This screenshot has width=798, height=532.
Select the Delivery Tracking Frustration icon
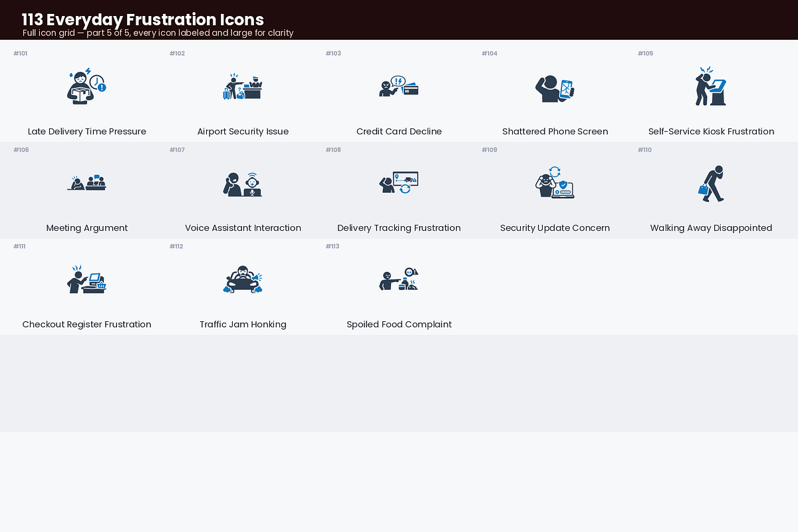(x=399, y=183)
